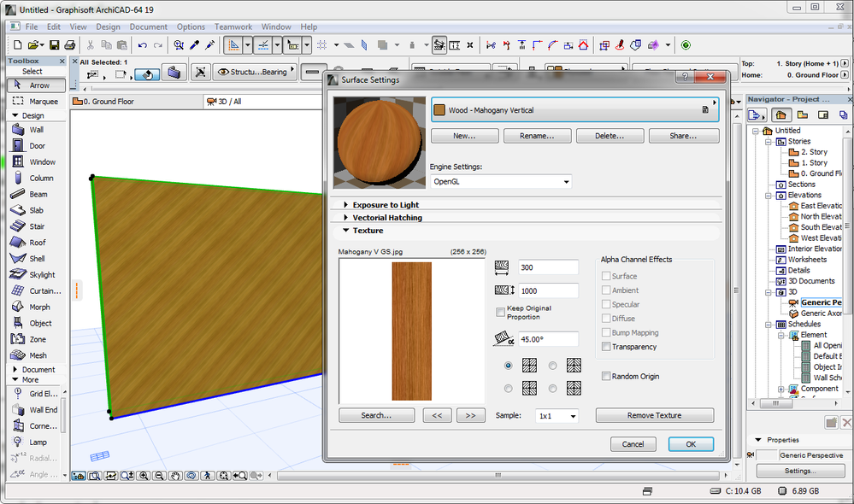854x504 pixels.
Task: Enable Keep Original Proportion checkbox
Action: (x=501, y=312)
